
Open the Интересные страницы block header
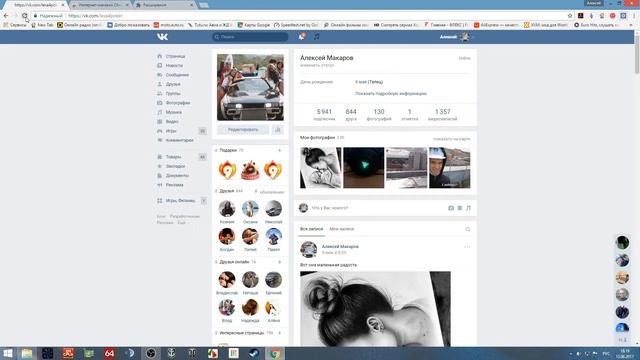point(242,333)
